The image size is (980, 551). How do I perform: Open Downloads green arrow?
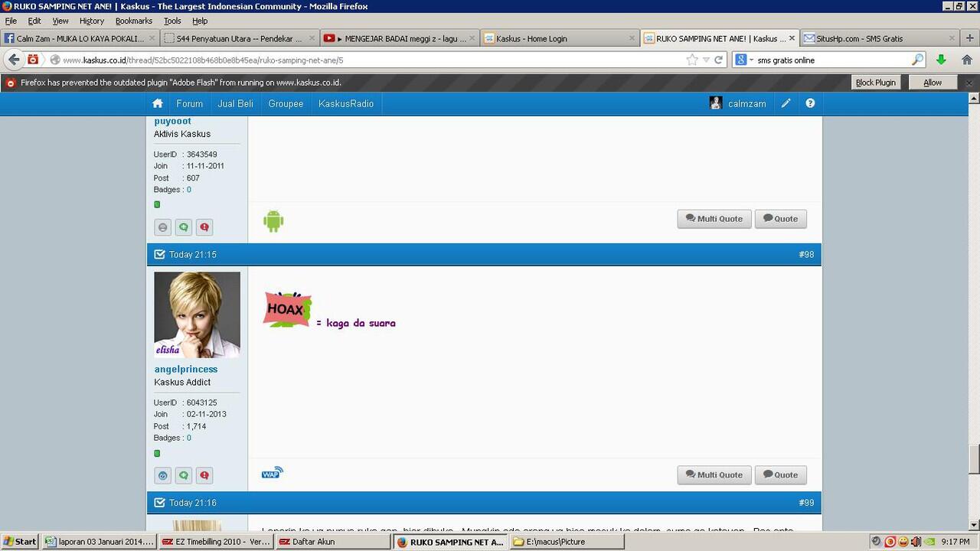pyautogui.click(x=941, y=60)
